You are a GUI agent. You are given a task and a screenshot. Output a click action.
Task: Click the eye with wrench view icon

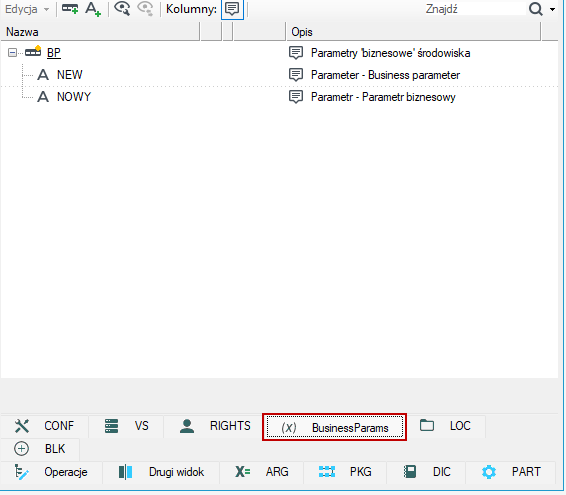(122, 9)
